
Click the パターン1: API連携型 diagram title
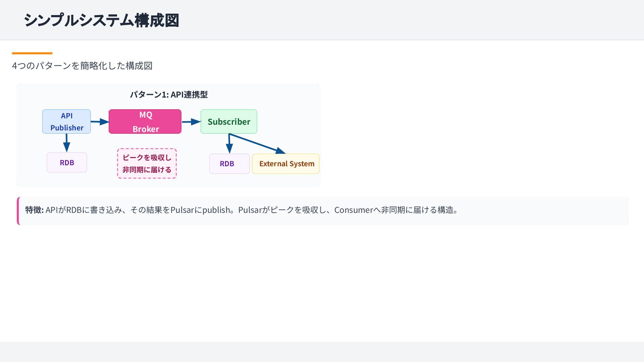(x=169, y=95)
